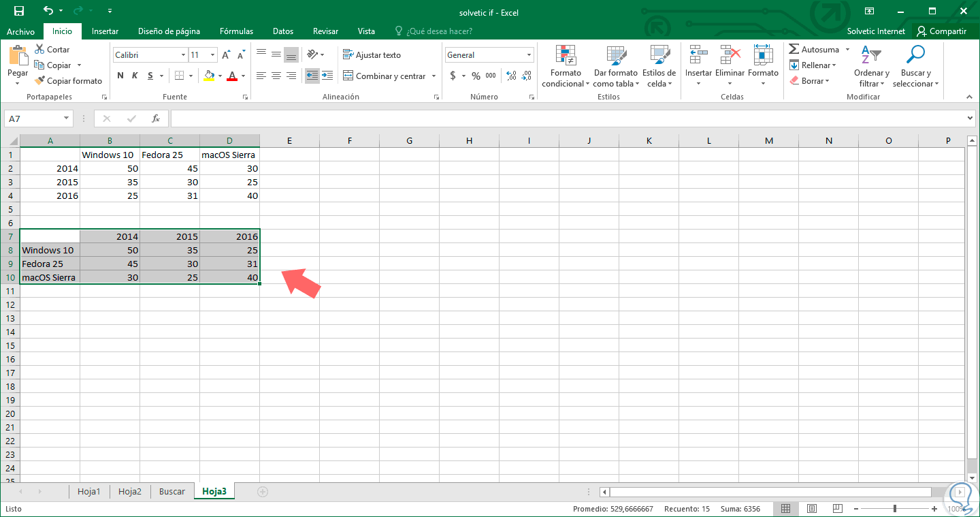This screenshot has width=980, height=517.
Task: Open the Formato cells menu
Action: [x=763, y=67]
